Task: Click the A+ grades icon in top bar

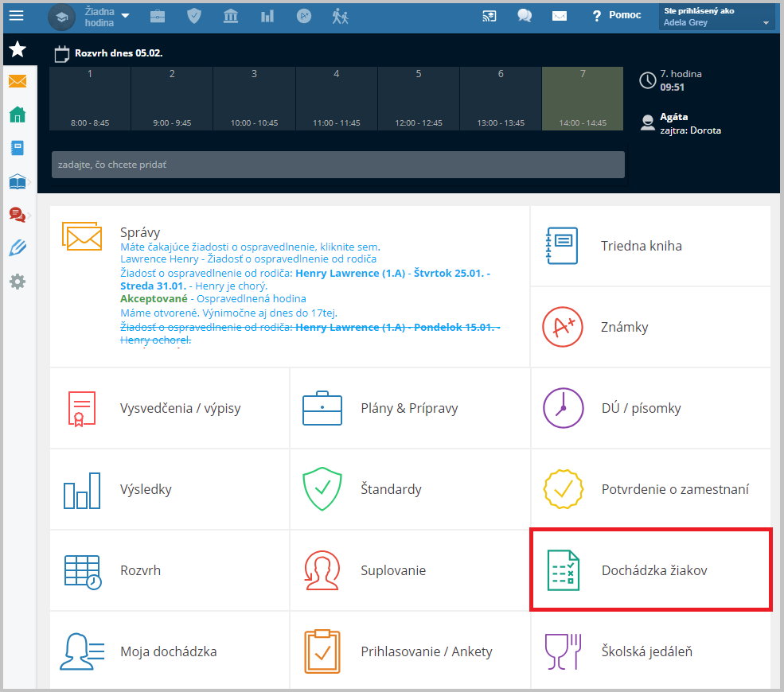Action: tap(304, 17)
